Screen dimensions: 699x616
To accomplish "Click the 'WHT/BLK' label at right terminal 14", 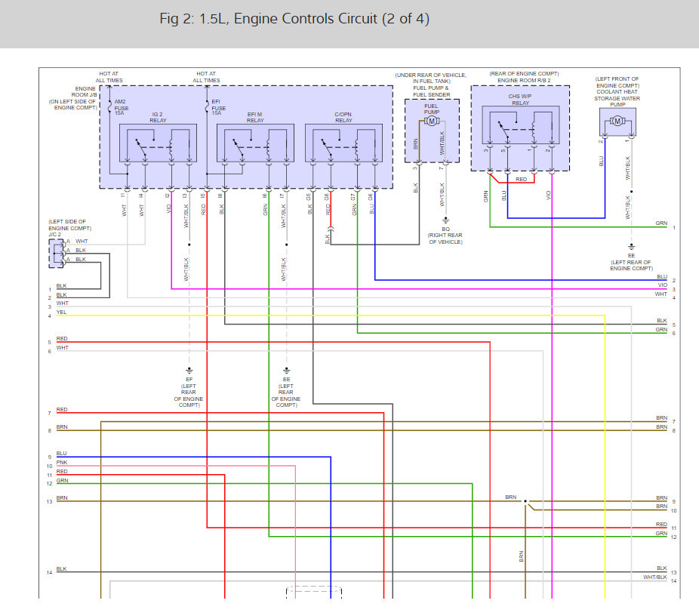I will pos(655,577).
